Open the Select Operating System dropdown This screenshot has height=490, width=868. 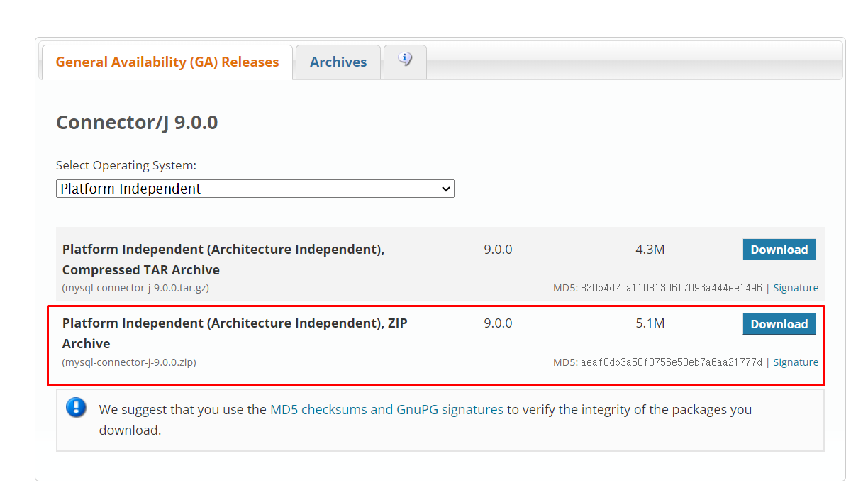click(255, 189)
